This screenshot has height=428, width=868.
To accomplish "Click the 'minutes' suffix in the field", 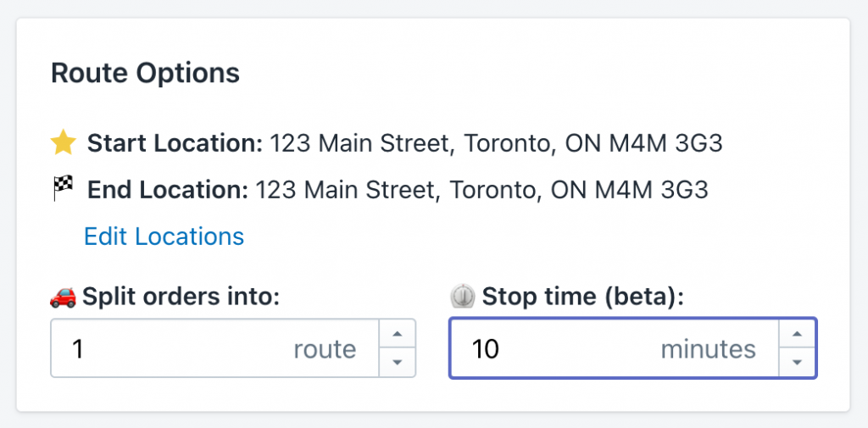I will tap(708, 348).
